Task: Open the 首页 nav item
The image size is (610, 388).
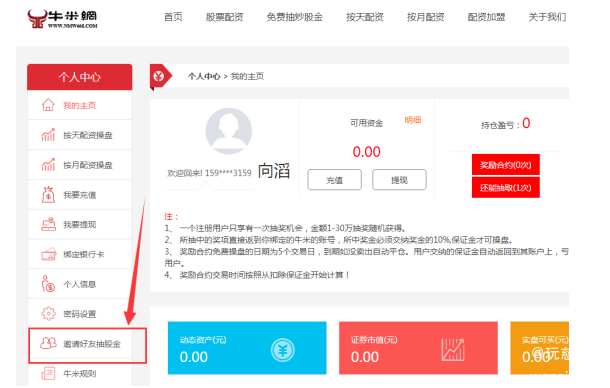Action: pyautogui.click(x=173, y=17)
